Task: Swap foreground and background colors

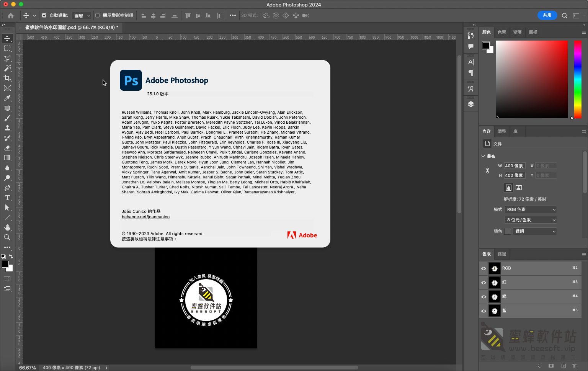Action: coord(11,257)
